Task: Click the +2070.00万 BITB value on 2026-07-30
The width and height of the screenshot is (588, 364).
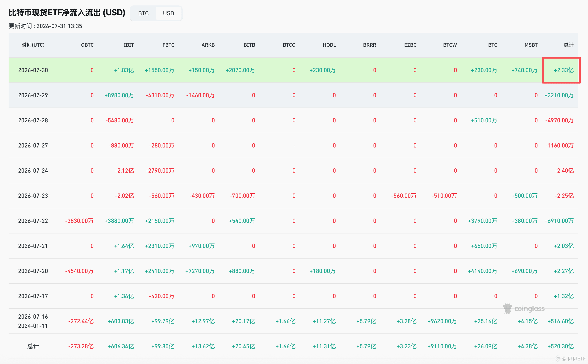Action: click(240, 70)
